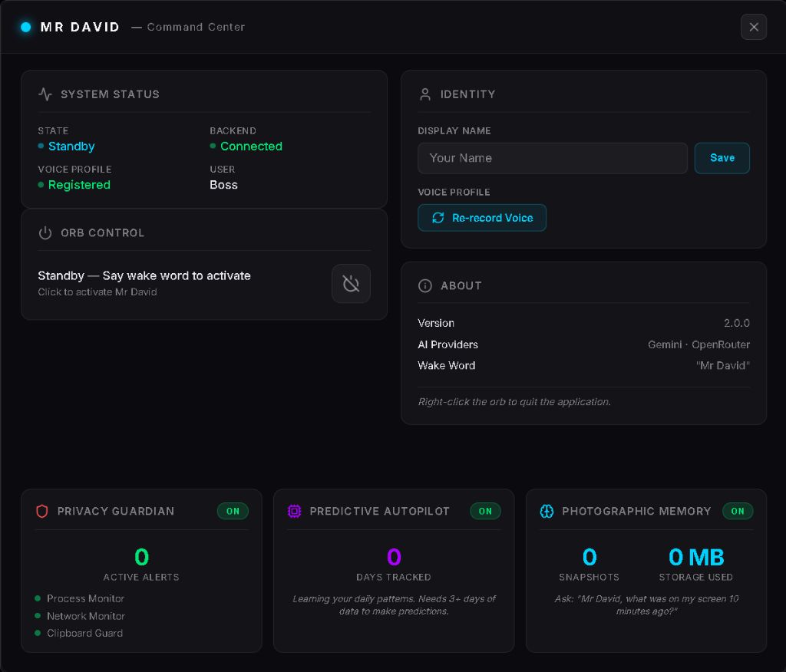Click the 'Learning your daily patterns' description

tap(394, 604)
